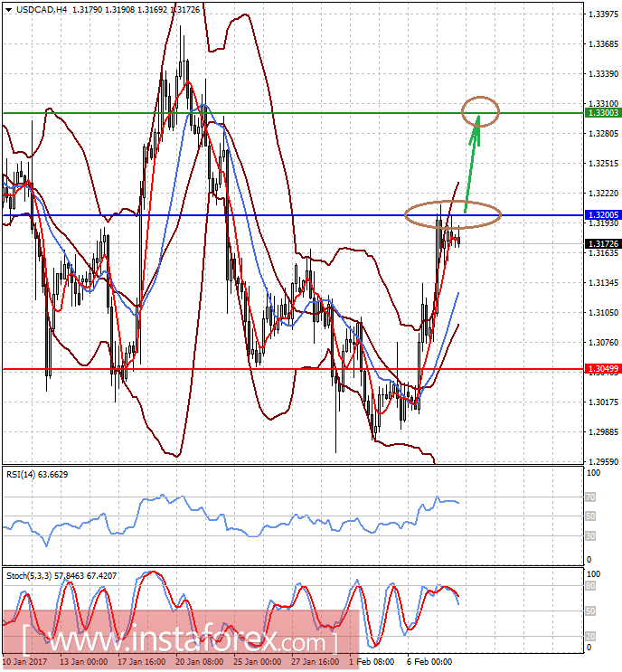
Task: Click the 1.33975 price axis value
Action: click(600, 14)
